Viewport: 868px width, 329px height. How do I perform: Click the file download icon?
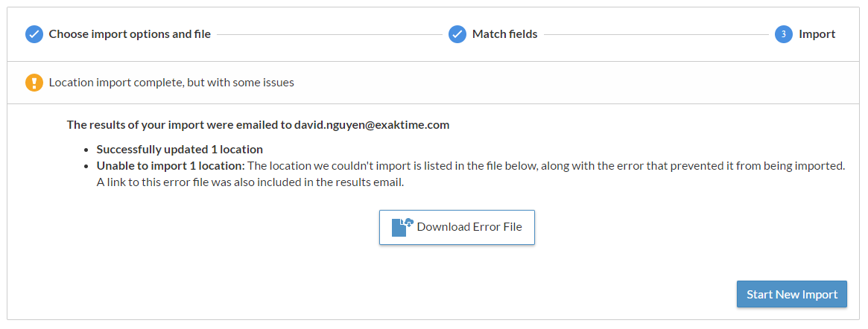click(x=402, y=227)
